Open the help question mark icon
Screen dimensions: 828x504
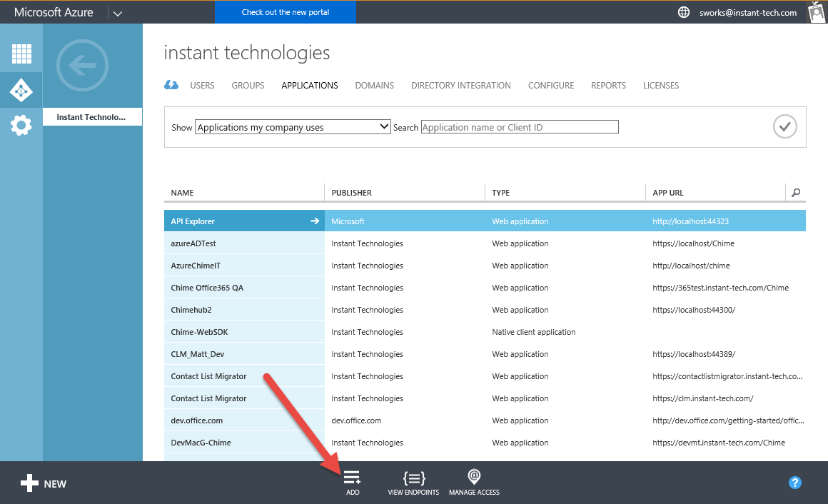point(794,483)
